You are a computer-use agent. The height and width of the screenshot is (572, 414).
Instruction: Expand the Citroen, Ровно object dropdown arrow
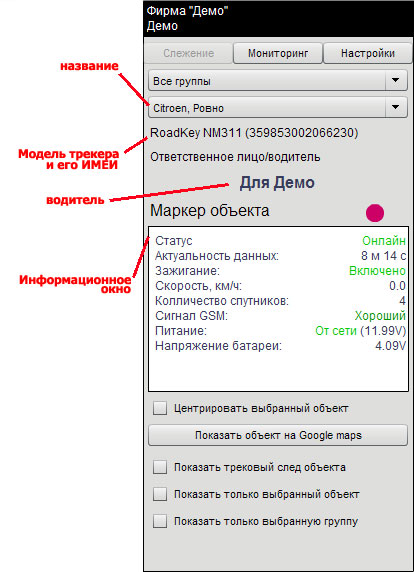pyautogui.click(x=396, y=107)
